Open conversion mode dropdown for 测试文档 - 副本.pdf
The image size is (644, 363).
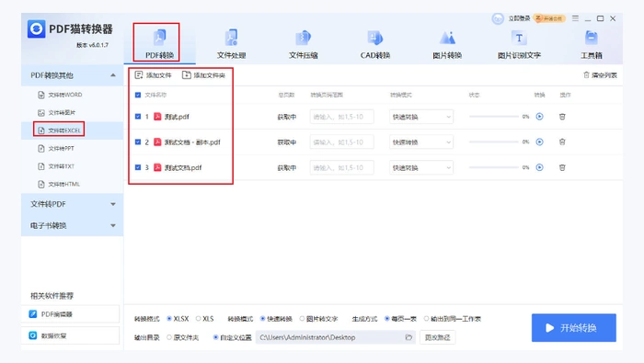click(x=421, y=142)
